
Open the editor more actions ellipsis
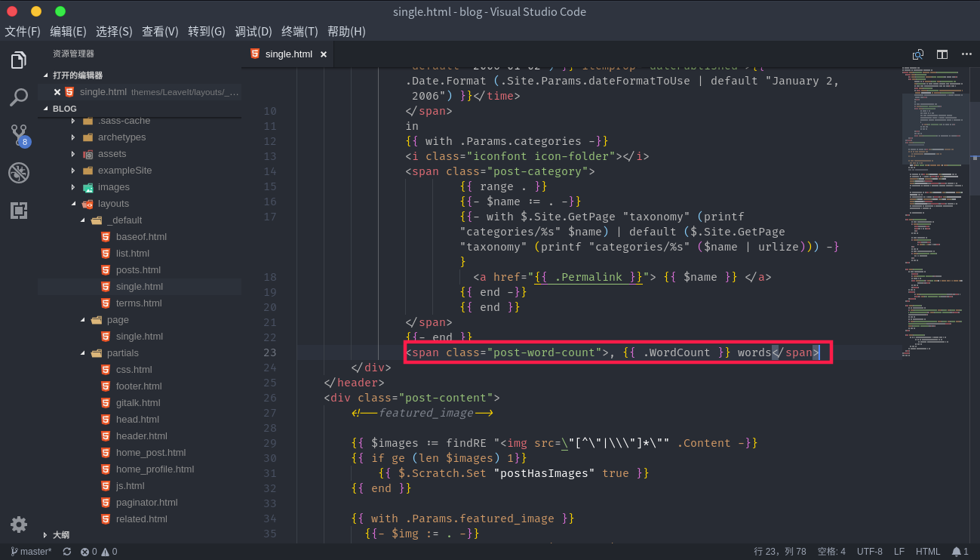[x=966, y=54]
